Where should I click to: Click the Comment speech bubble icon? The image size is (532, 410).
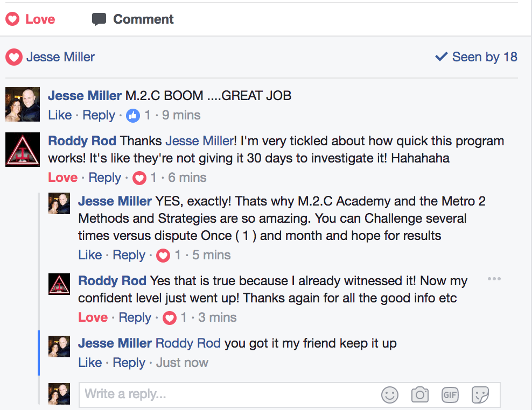(99, 19)
